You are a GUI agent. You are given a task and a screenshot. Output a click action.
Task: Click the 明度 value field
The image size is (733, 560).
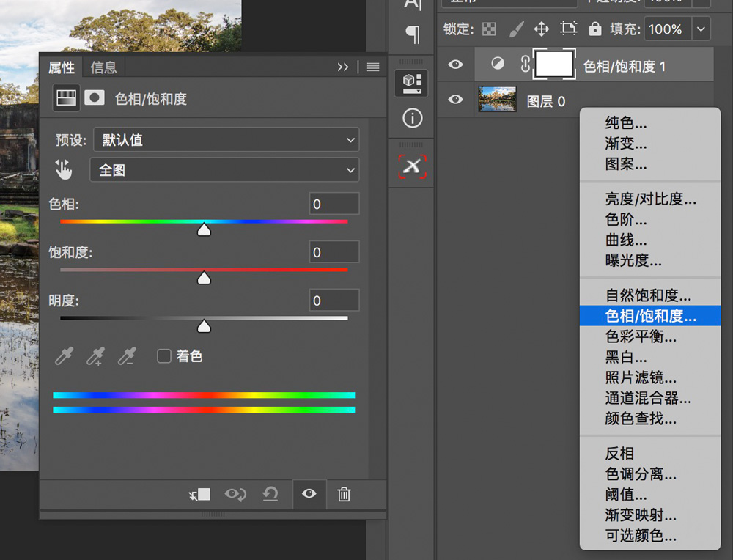click(334, 301)
